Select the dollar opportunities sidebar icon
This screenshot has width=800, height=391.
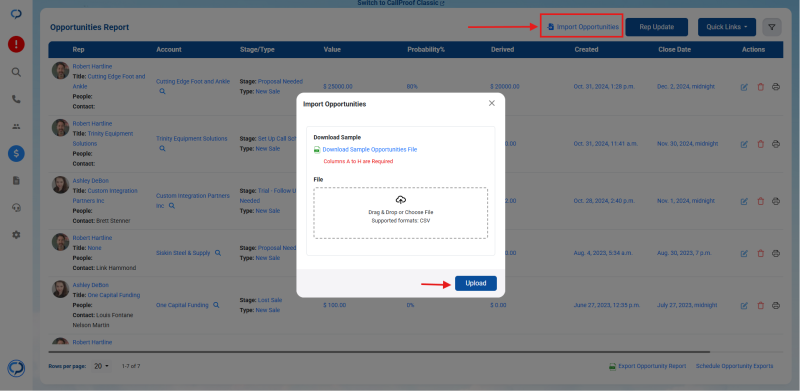pos(16,154)
